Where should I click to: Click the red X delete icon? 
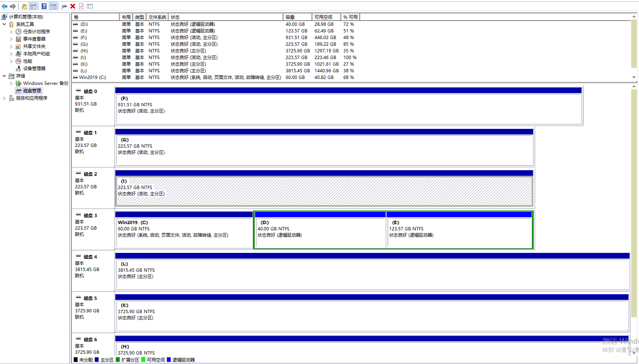point(73,6)
